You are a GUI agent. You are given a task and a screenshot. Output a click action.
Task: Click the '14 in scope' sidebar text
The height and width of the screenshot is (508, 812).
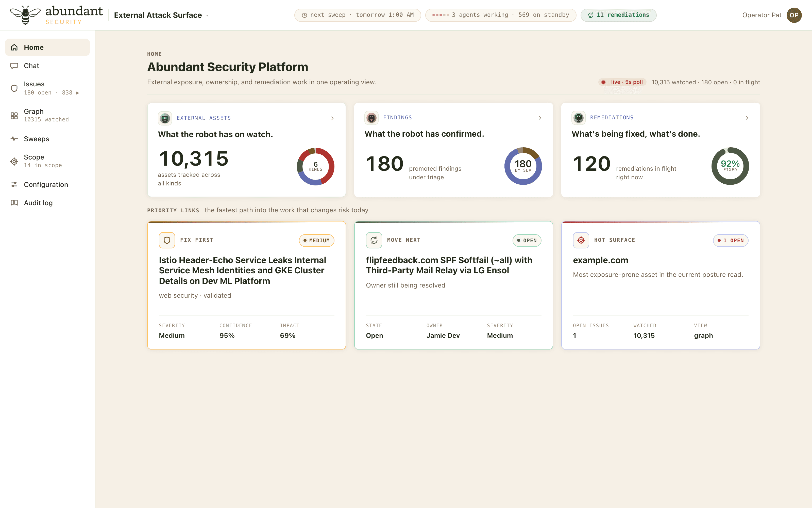pyautogui.click(x=43, y=165)
